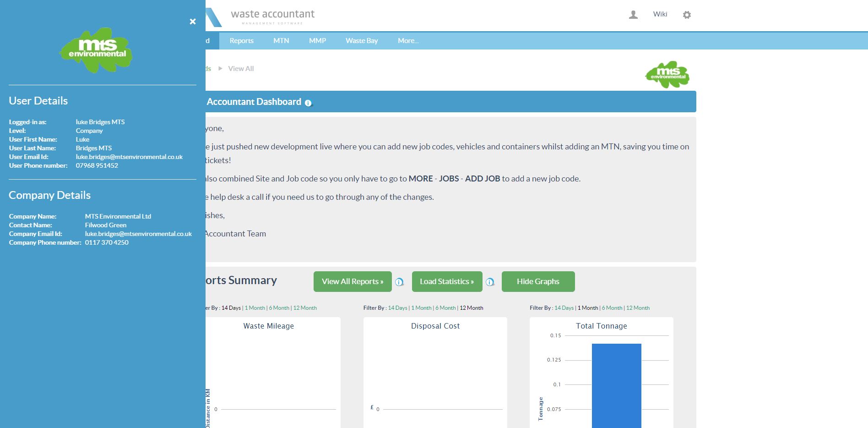Toggle graphs with Hide Graphs button
This screenshot has width=868, height=428.
click(x=538, y=281)
